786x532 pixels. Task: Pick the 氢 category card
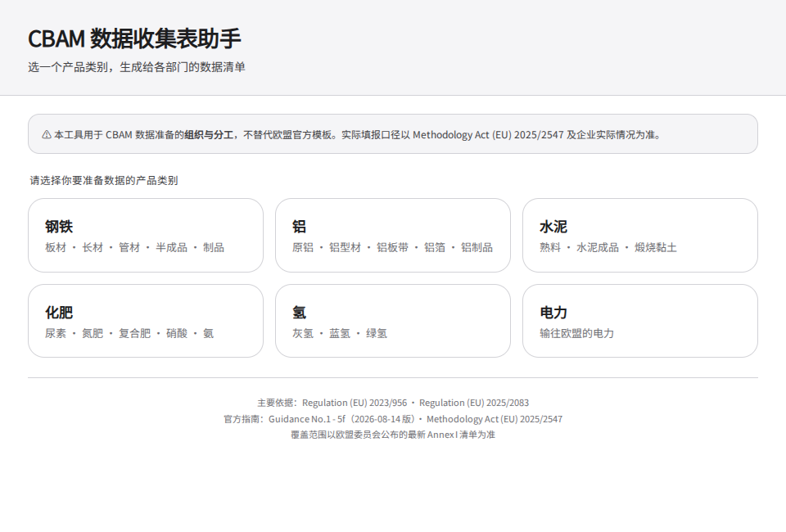tap(392, 321)
